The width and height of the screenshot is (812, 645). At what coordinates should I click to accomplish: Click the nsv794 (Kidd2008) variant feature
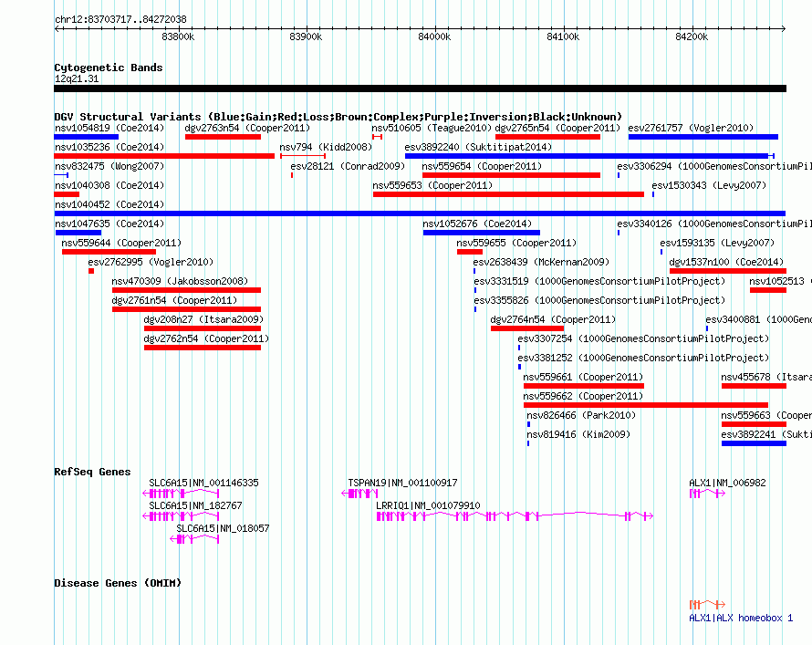(302, 156)
